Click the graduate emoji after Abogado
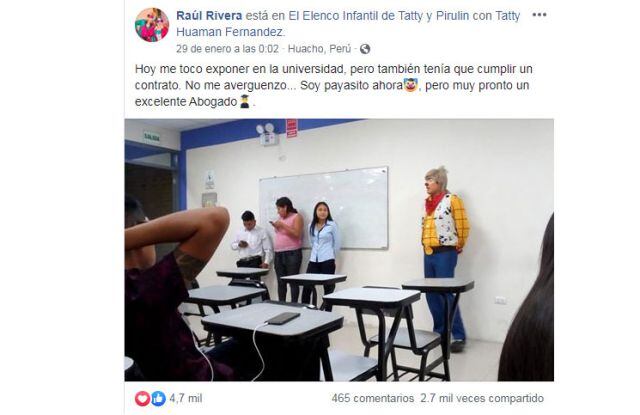The image size is (640, 415). pos(244,102)
